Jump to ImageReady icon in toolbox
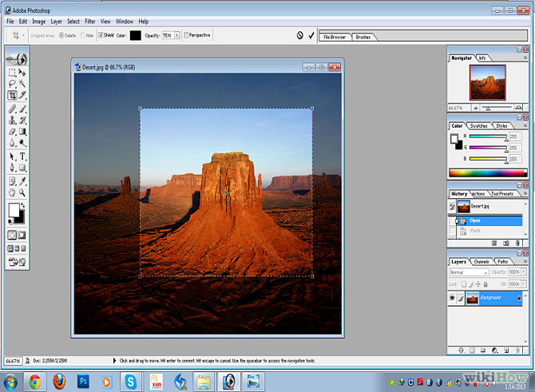This screenshot has height=392, width=535. click(x=17, y=262)
